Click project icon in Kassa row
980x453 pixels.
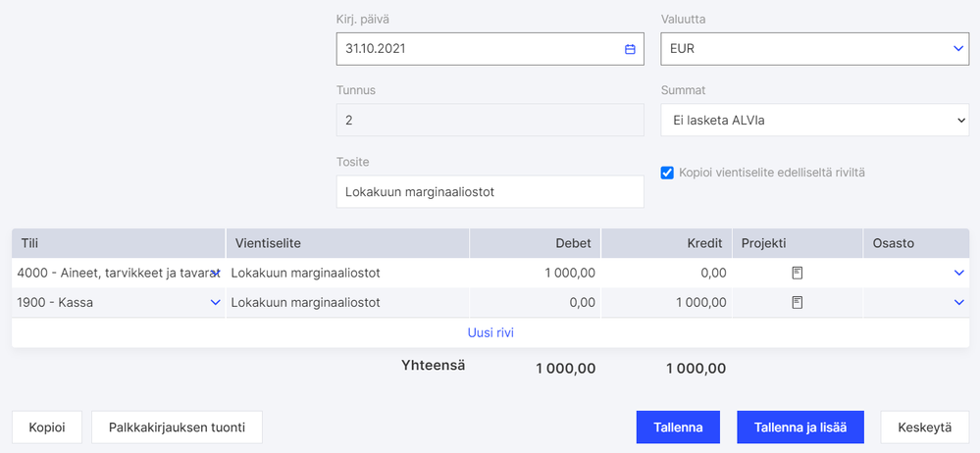coord(798,303)
